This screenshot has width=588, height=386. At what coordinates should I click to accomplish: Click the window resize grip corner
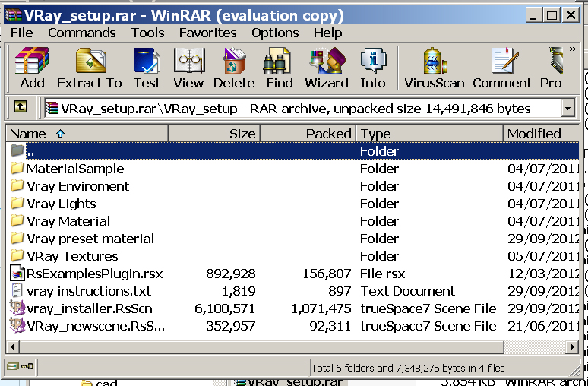574,371
